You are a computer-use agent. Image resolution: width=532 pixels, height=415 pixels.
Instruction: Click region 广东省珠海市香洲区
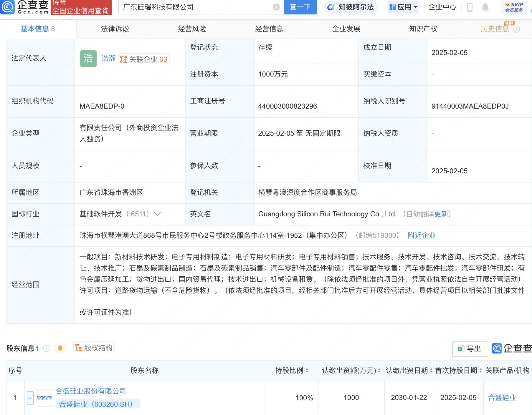point(111,192)
